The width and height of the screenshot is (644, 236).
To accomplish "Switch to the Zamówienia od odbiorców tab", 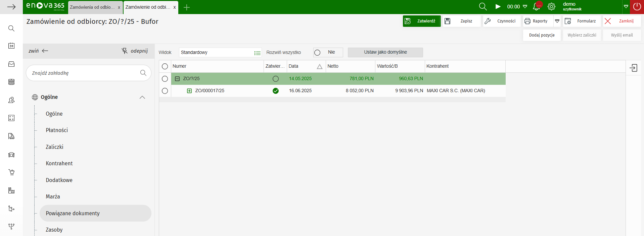I will (x=92, y=7).
